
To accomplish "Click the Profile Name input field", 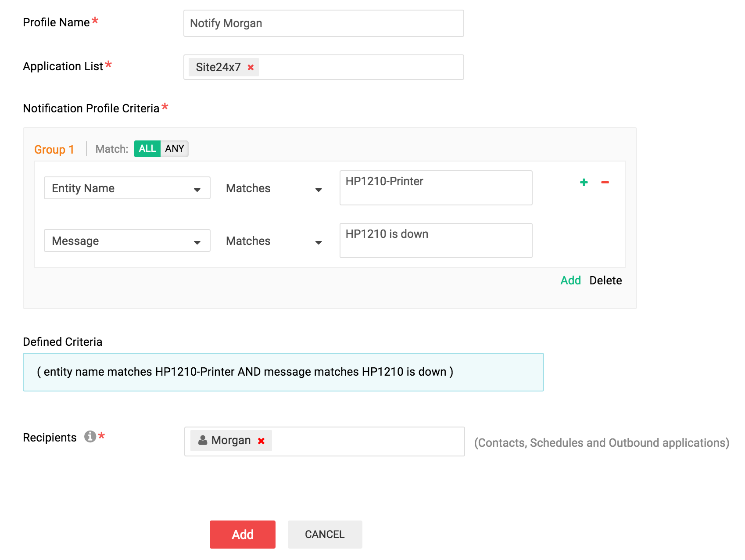I will 324,23.
